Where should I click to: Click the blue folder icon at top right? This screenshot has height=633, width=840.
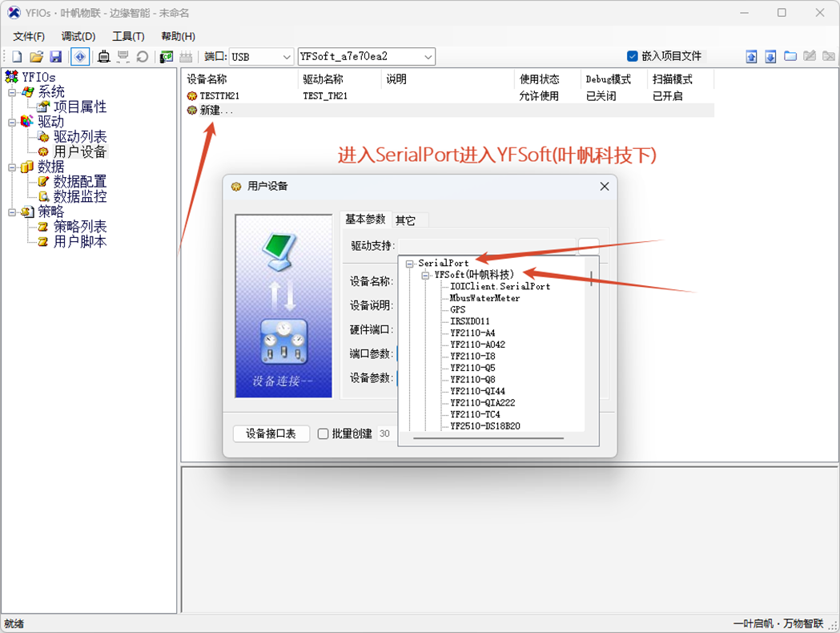point(790,56)
